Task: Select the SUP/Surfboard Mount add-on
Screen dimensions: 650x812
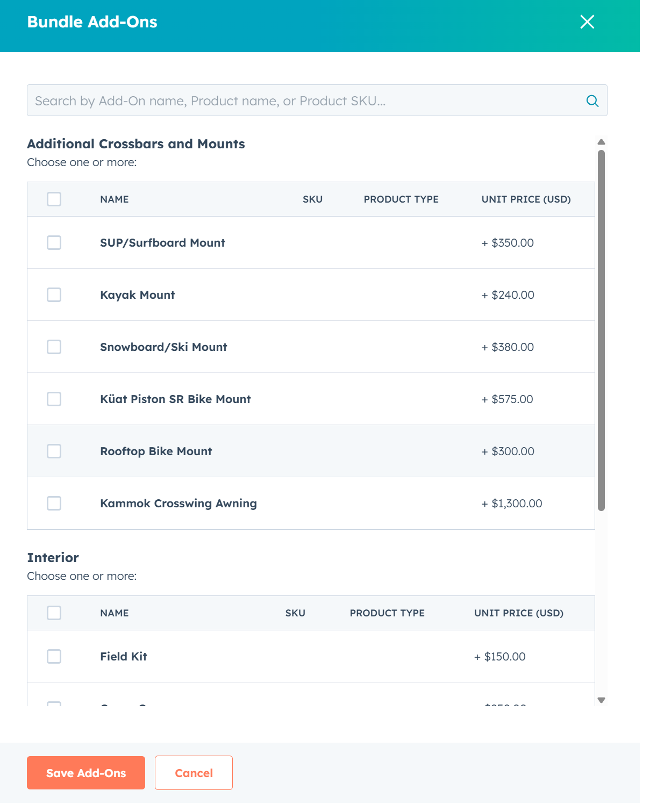Action: coord(54,242)
